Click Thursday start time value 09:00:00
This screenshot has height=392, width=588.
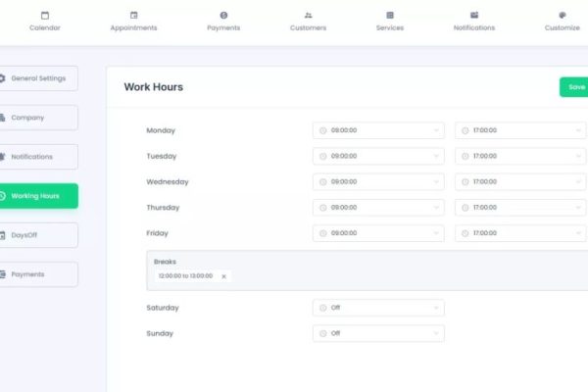pyautogui.click(x=344, y=208)
